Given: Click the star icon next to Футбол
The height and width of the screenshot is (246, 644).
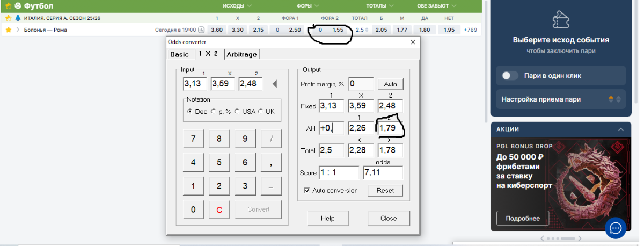Looking at the screenshot, I should click(8, 6).
